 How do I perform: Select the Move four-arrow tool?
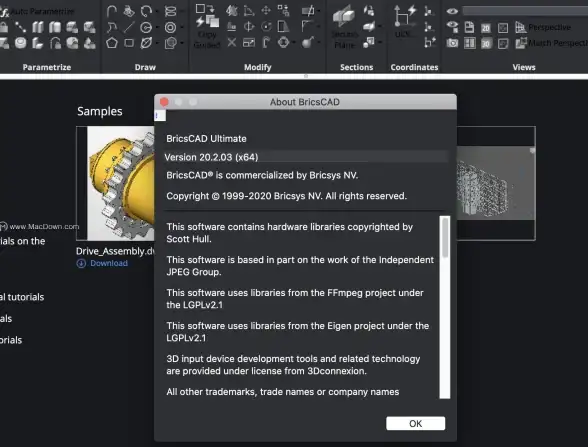coord(266,10)
